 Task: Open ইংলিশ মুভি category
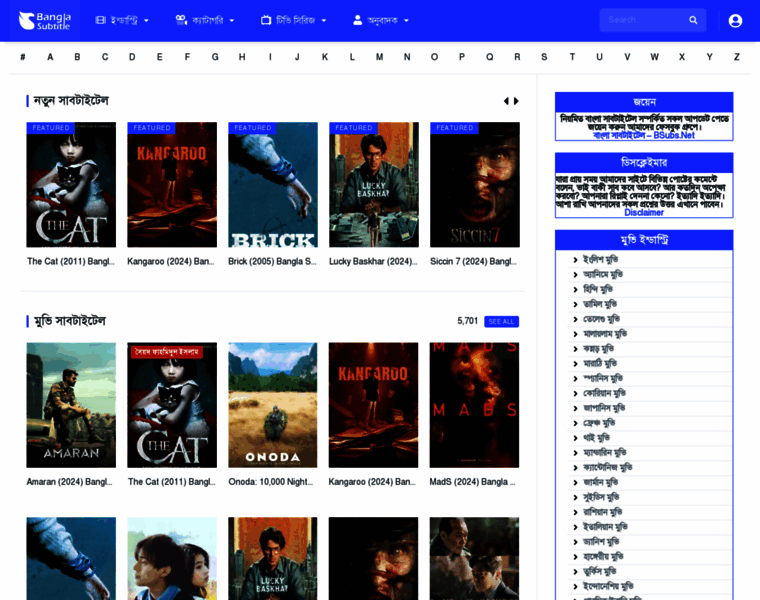(600, 260)
